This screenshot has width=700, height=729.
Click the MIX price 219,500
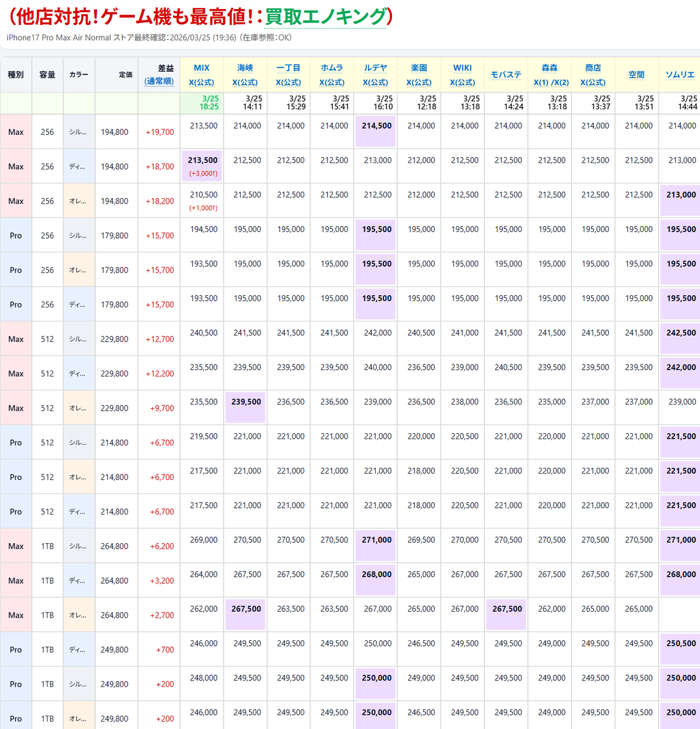204,436
